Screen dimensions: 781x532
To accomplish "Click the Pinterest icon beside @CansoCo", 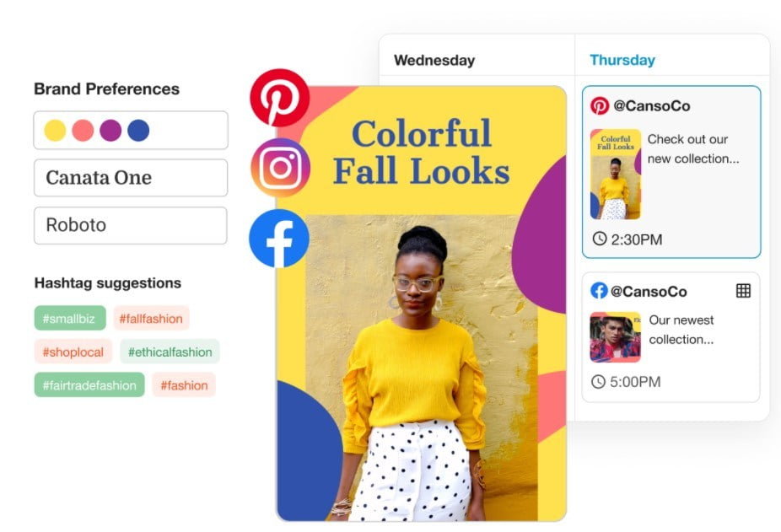I will 600,105.
